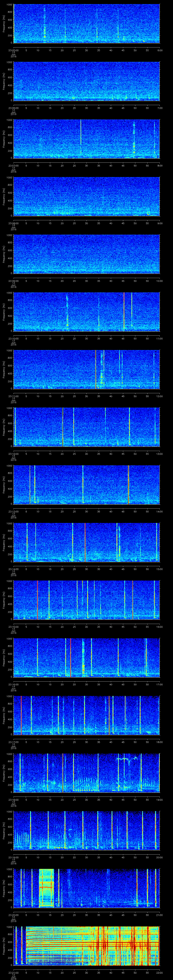Viewport: 173px width, 980px height.
Task: Click the "8:00" end time label
Action: [x=160, y=166]
